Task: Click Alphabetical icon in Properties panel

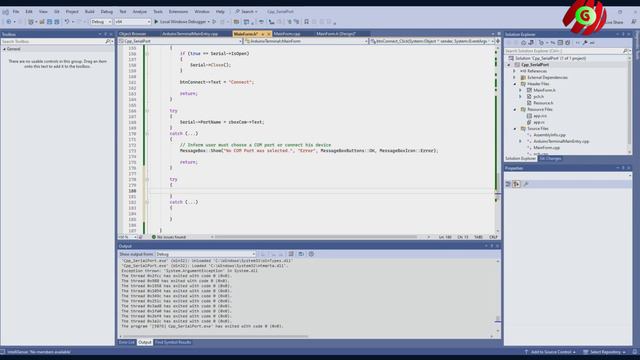Action: pos(516,184)
